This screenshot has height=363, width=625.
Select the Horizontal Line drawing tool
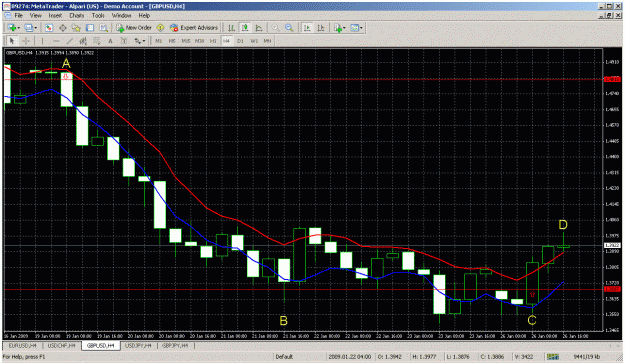point(56,41)
